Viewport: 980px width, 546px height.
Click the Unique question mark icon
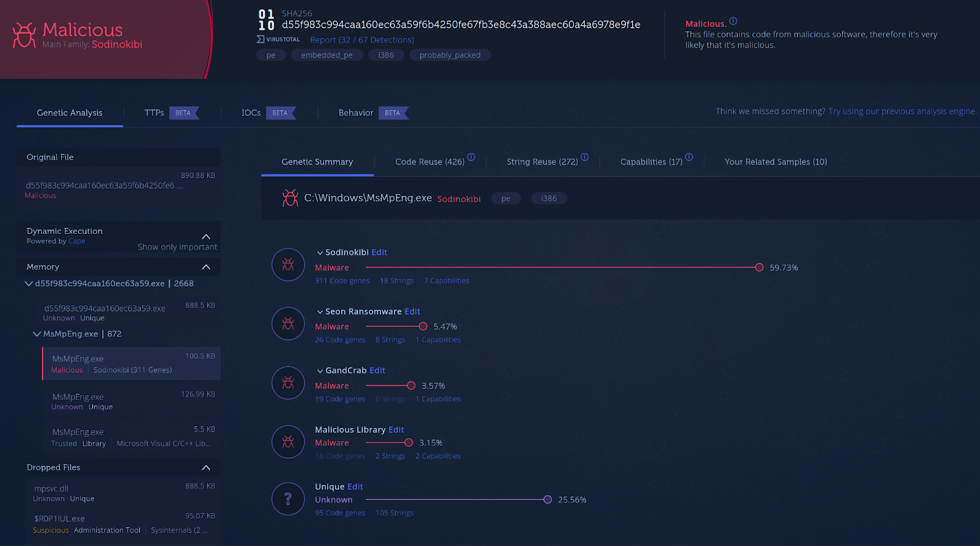click(288, 499)
